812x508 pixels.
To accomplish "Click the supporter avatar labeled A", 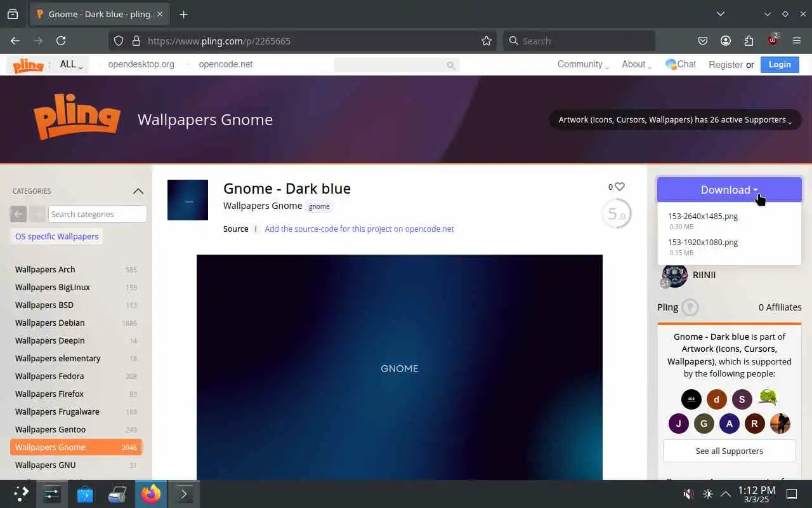I will pos(730,424).
